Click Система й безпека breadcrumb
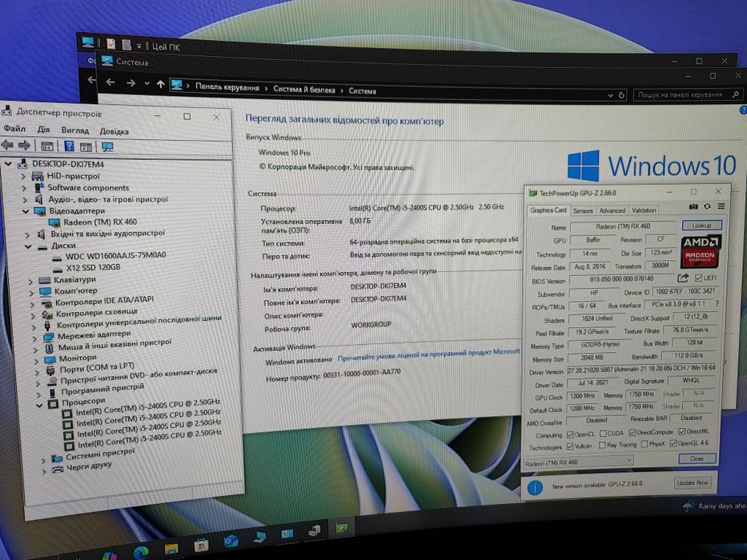The image size is (747, 560). (x=304, y=89)
